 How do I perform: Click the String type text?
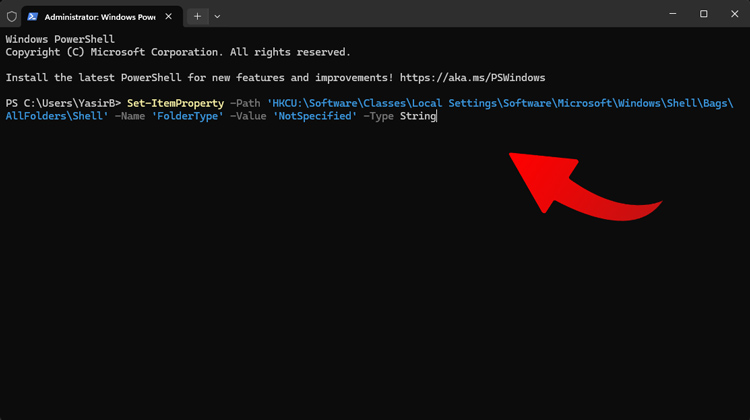418,116
